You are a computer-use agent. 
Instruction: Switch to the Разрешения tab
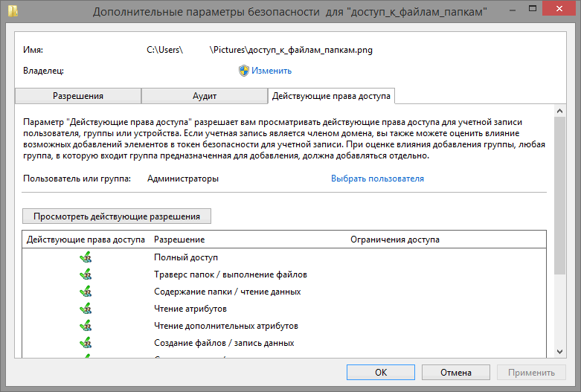pos(77,96)
